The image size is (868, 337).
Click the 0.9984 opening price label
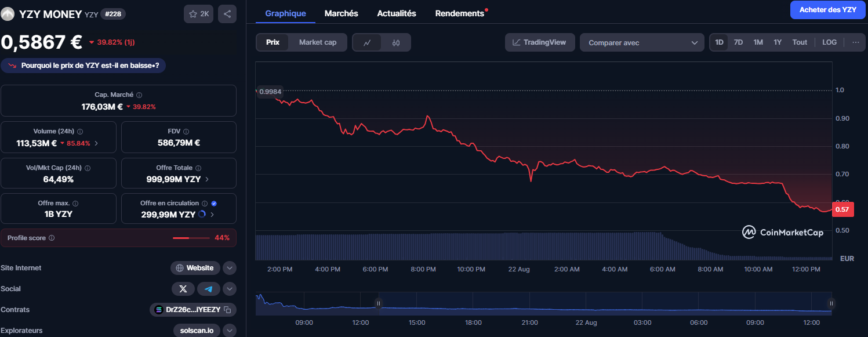pyautogui.click(x=270, y=92)
